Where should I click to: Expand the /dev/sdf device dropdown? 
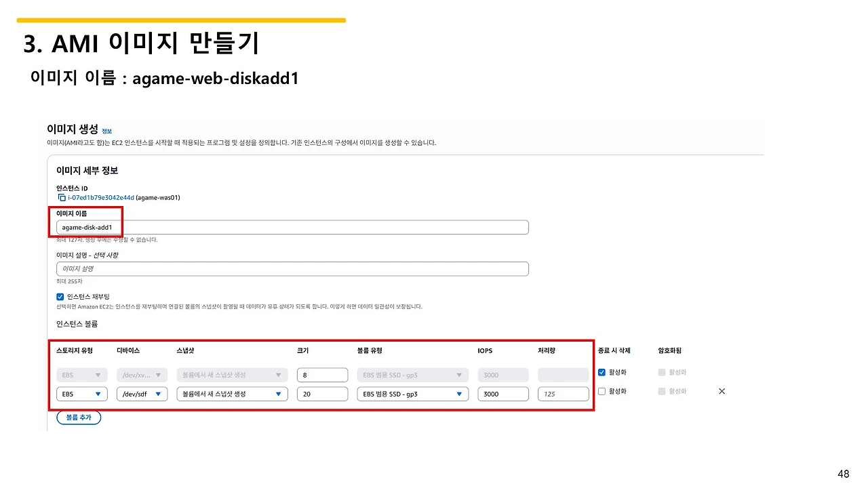pos(142,394)
